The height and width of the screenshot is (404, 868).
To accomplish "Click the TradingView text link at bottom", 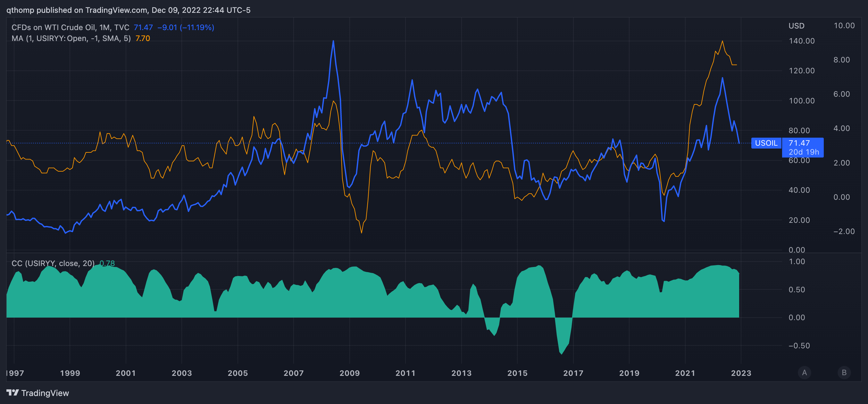I will pos(45,393).
